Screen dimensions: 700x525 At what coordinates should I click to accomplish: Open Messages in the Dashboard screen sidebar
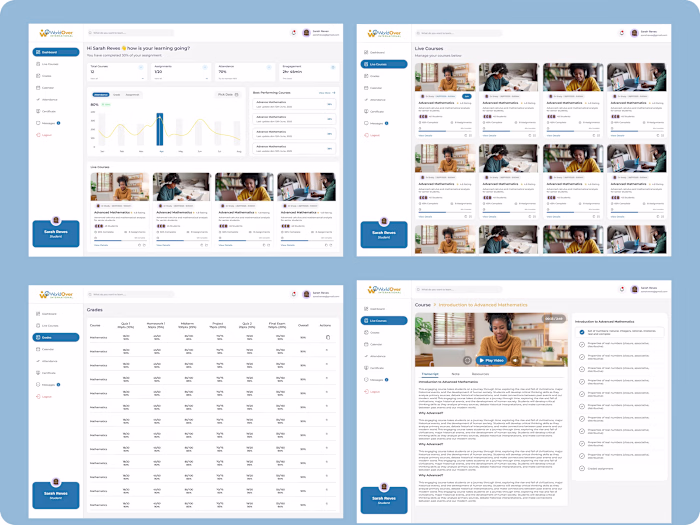tap(48, 123)
